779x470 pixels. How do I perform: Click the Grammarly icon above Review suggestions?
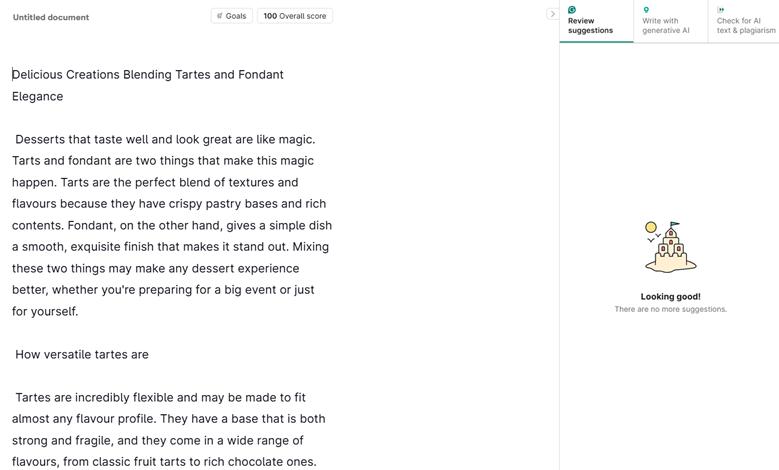[572, 10]
